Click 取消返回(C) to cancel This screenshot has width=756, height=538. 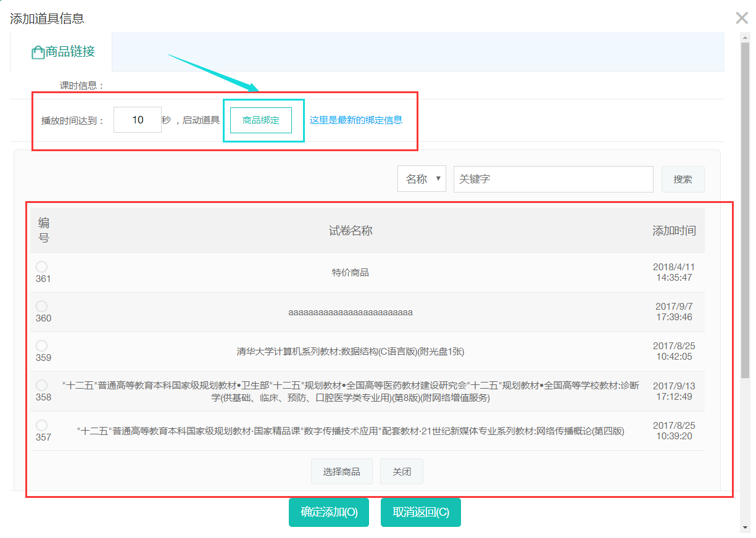420,512
